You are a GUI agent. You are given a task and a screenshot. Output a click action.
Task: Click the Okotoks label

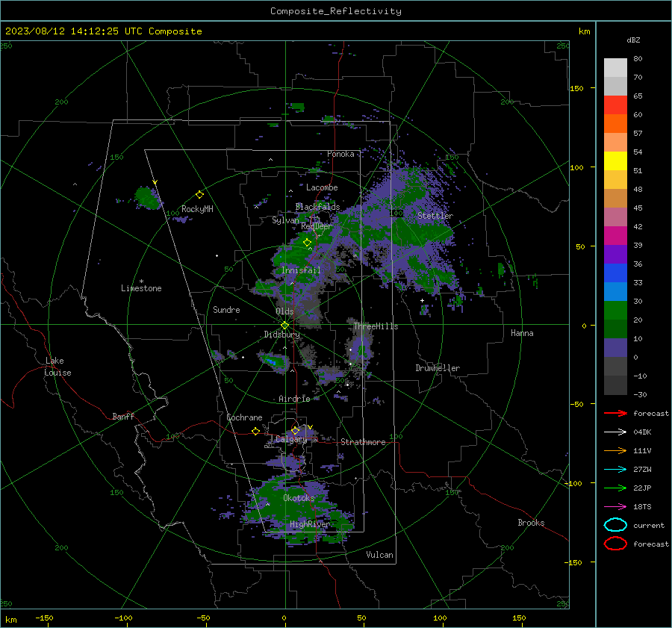coord(299,498)
